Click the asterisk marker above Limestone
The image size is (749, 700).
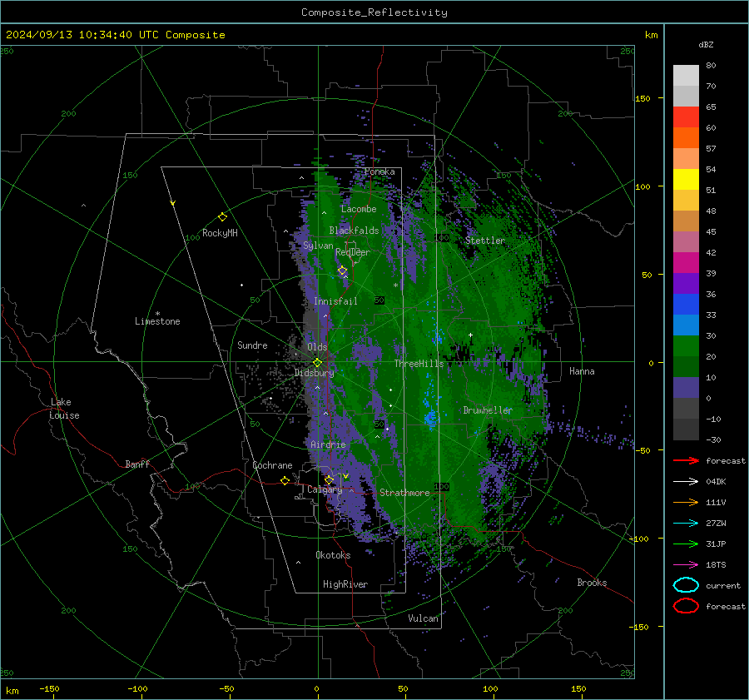(x=157, y=314)
